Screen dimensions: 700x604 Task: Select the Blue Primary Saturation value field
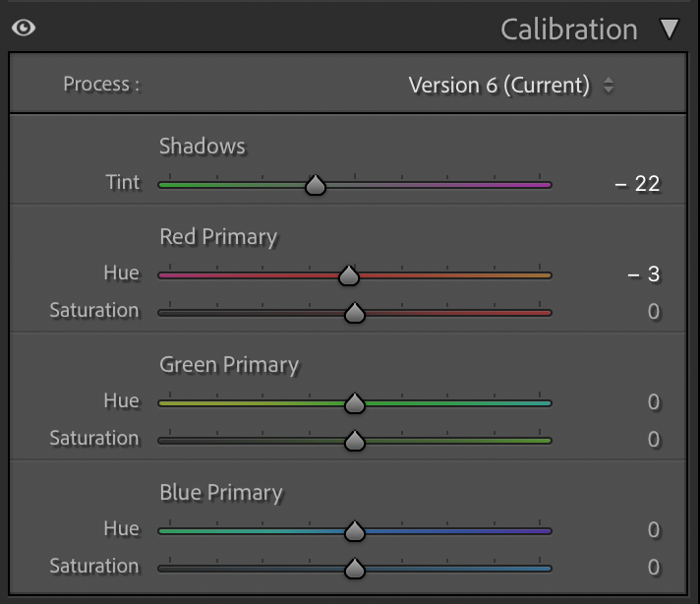pyautogui.click(x=653, y=568)
